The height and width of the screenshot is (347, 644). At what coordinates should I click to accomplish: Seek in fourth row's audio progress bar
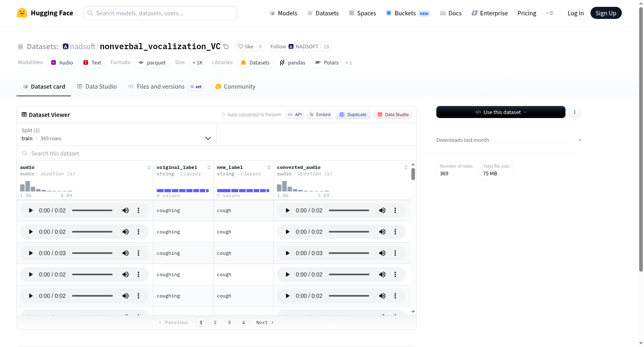pos(92,274)
